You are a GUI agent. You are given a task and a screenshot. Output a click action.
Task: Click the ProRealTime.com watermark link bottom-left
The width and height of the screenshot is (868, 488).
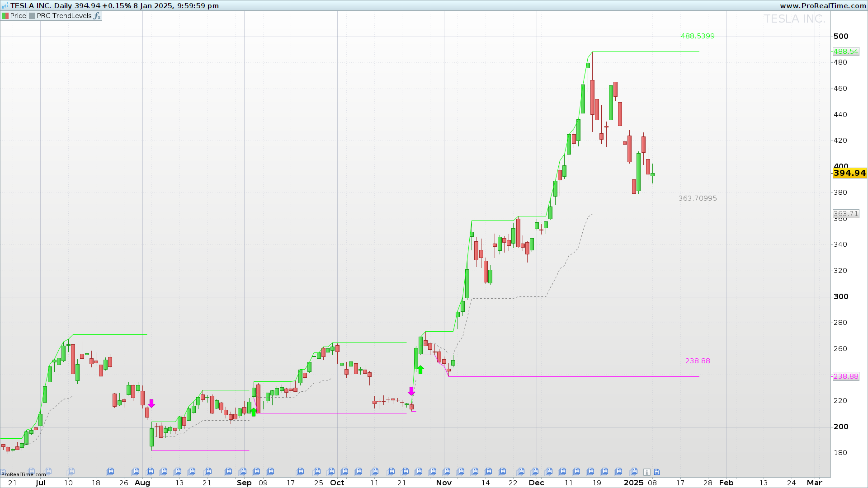coord(24,474)
